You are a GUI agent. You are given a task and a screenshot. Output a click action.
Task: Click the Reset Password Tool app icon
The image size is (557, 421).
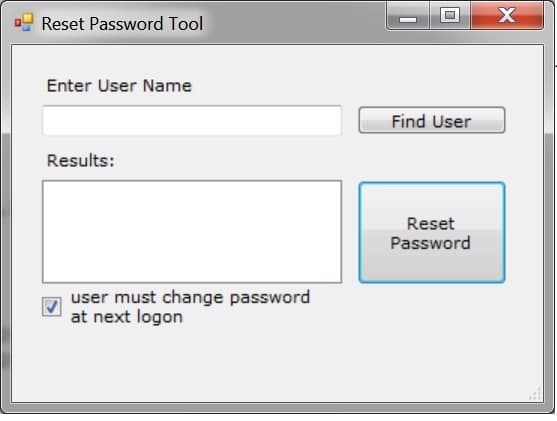pyautogui.click(x=24, y=22)
